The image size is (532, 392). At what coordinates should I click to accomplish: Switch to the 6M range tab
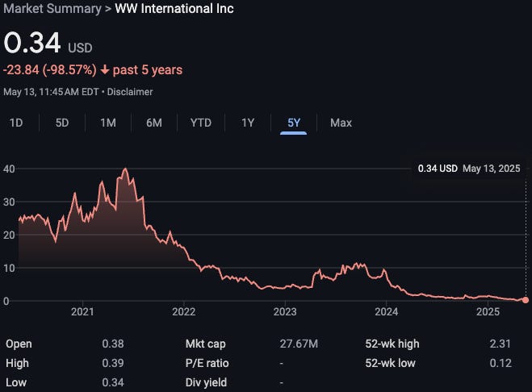(154, 123)
